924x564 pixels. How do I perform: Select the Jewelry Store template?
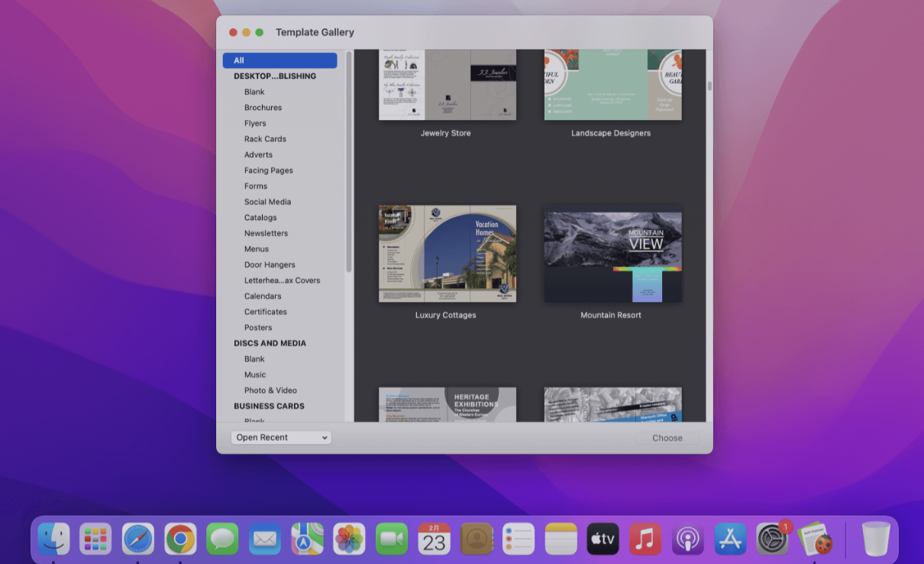tap(447, 84)
